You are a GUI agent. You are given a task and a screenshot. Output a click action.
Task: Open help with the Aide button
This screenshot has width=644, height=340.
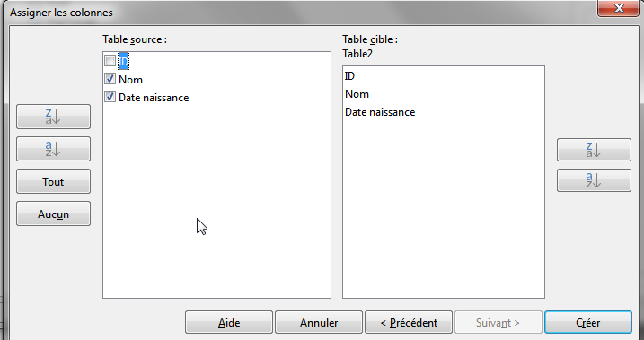coord(229,322)
